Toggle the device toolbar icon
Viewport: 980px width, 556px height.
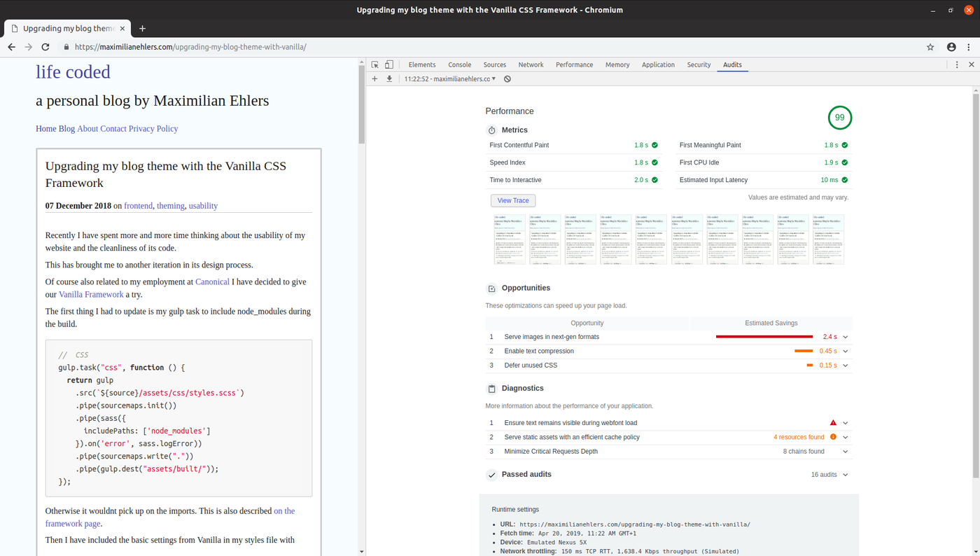click(x=389, y=64)
